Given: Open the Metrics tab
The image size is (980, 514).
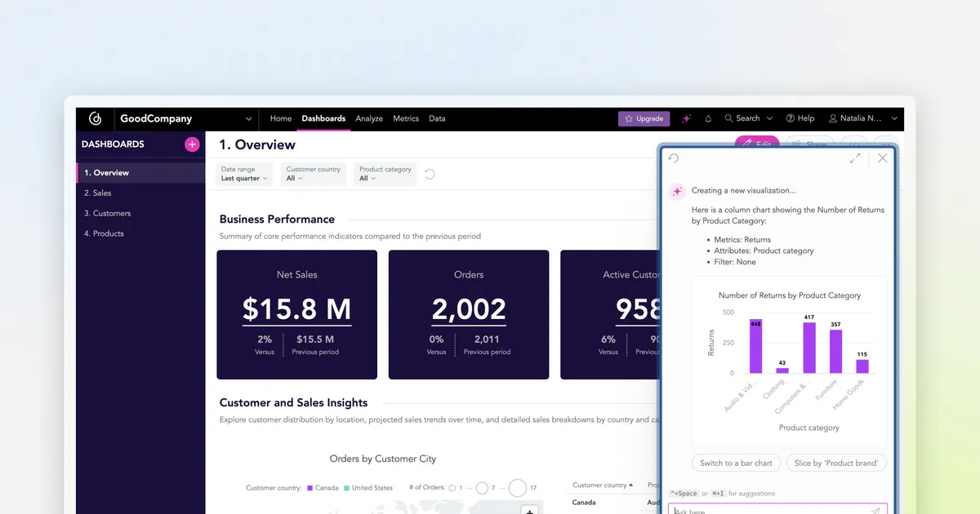Looking at the screenshot, I should point(406,118).
